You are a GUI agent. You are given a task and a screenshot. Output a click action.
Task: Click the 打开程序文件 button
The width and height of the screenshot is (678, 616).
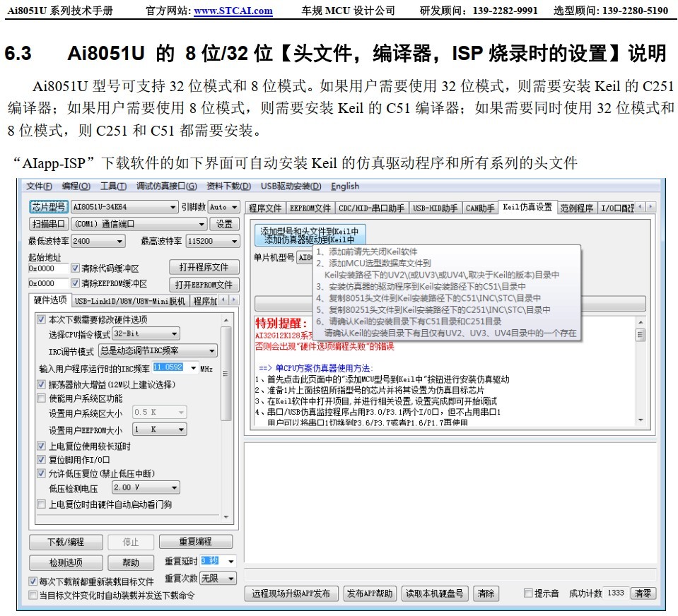pyautogui.click(x=204, y=268)
